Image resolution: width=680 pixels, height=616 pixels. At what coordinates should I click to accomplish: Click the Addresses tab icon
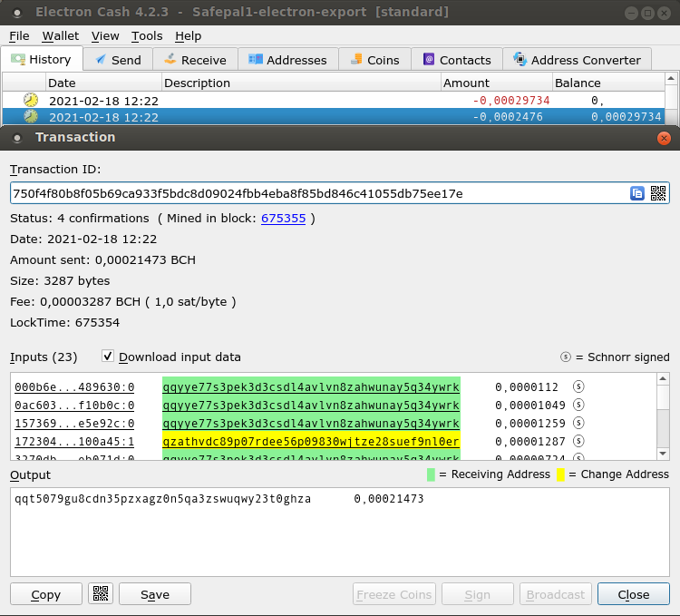[x=256, y=59]
